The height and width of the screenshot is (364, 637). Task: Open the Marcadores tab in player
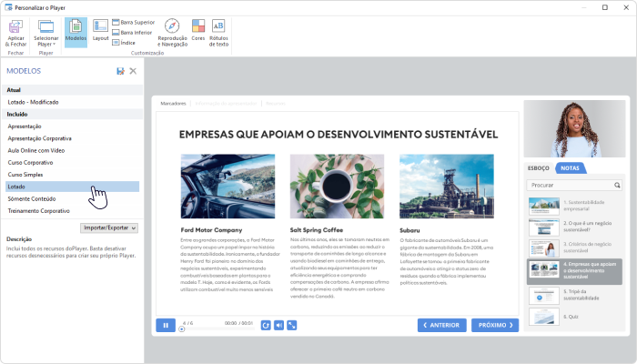173,104
